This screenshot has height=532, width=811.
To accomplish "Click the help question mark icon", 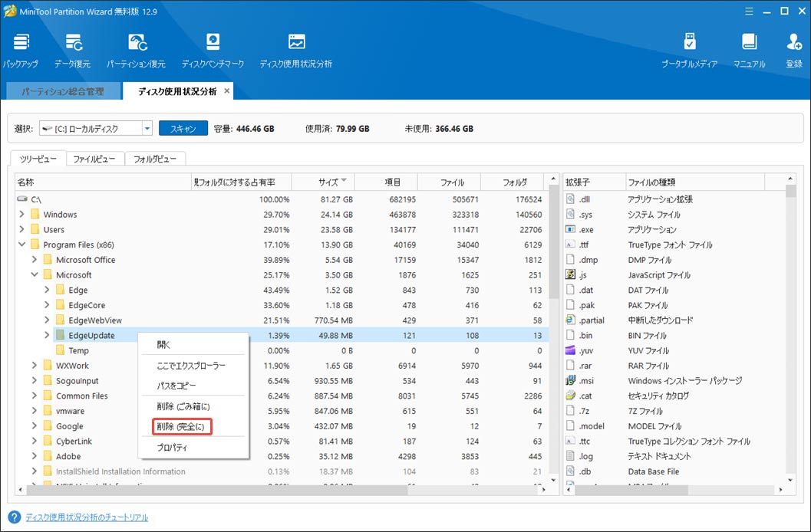I will 15,517.
